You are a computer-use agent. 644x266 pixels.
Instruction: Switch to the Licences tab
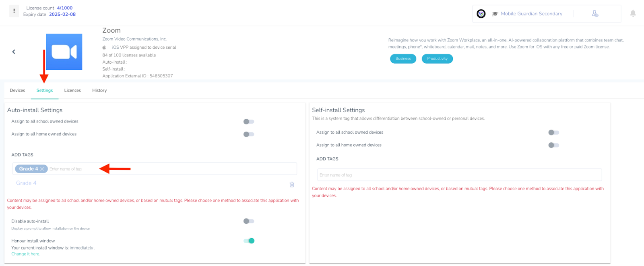[72, 90]
